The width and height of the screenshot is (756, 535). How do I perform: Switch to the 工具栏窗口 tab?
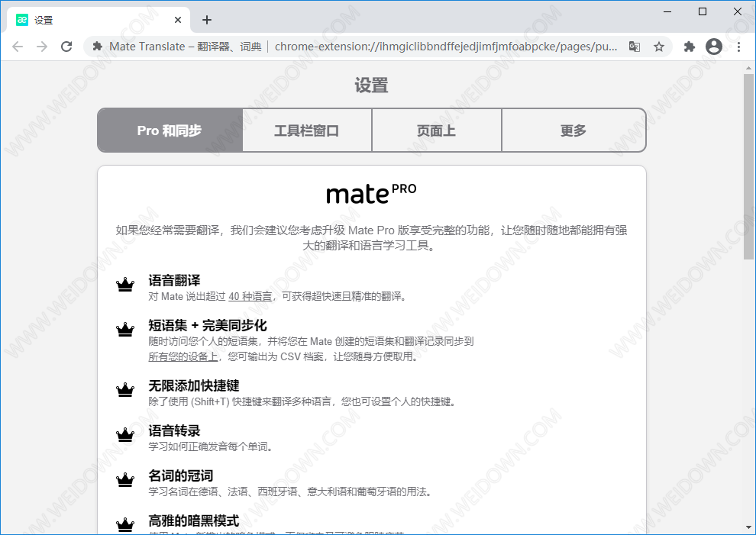click(x=307, y=131)
